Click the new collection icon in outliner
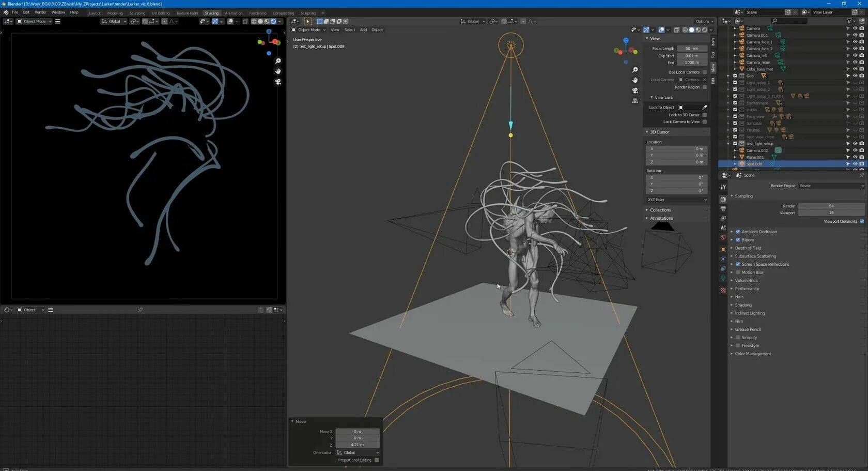Image resolution: width=868 pixels, height=471 pixels. pos(862,21)
